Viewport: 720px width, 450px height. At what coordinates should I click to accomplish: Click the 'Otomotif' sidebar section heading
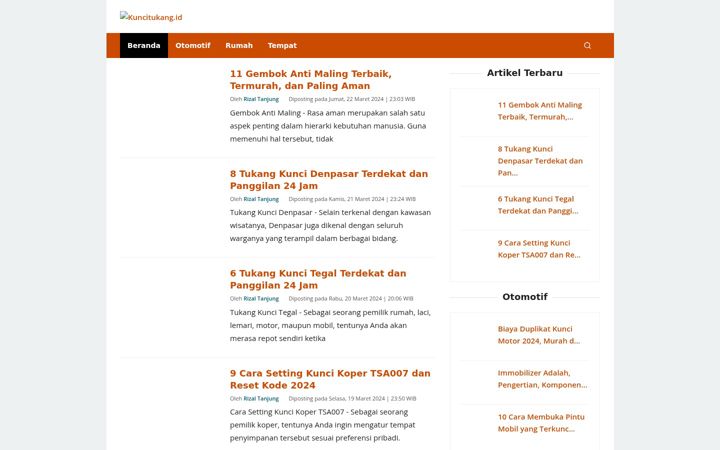click(x=524, y=297)
